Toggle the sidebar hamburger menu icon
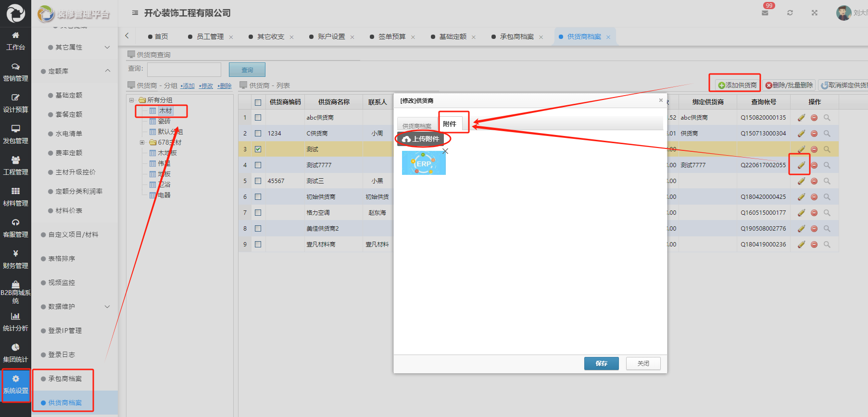The image size is (868, 417). [135, 13]
